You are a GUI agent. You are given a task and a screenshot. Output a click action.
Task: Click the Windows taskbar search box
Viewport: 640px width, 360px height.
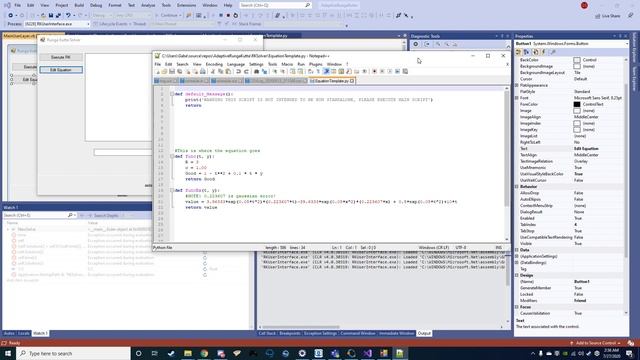coord(73,353)
